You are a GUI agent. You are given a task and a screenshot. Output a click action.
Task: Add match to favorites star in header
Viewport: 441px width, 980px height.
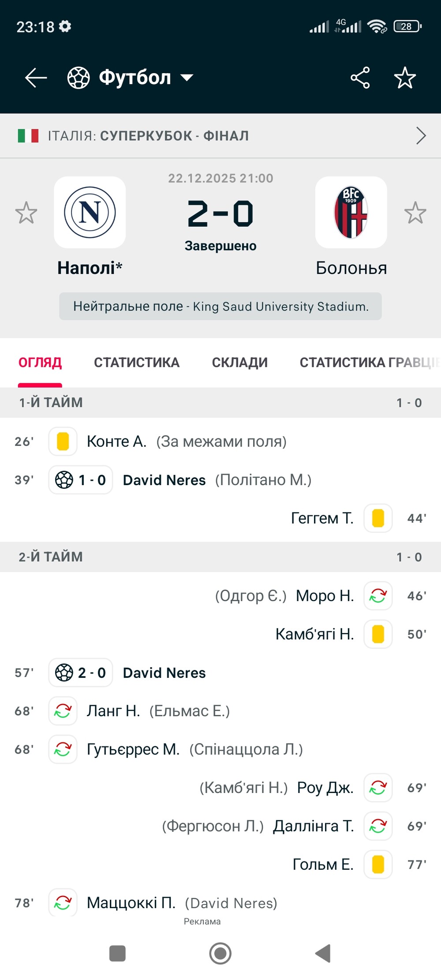(404, 78)
